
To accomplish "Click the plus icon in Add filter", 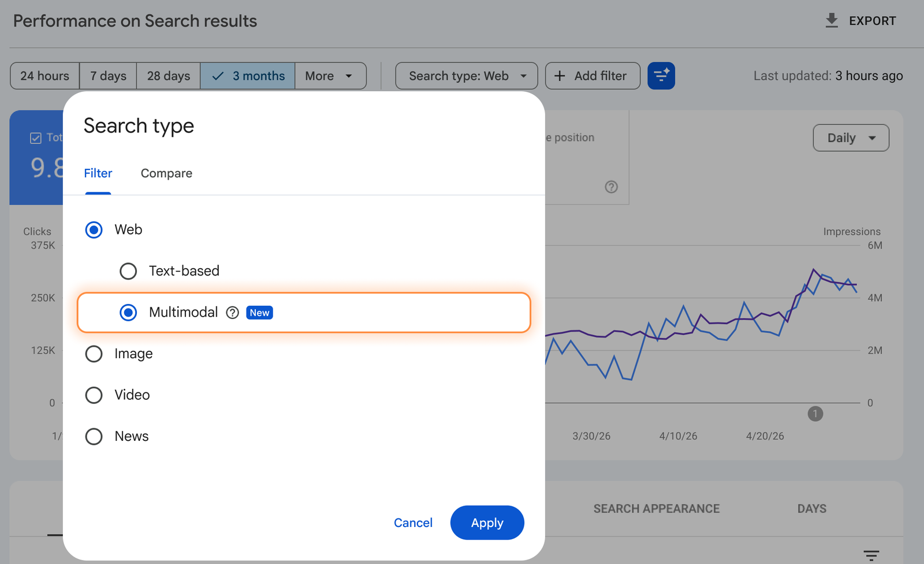I will click(x=560, y=76).
